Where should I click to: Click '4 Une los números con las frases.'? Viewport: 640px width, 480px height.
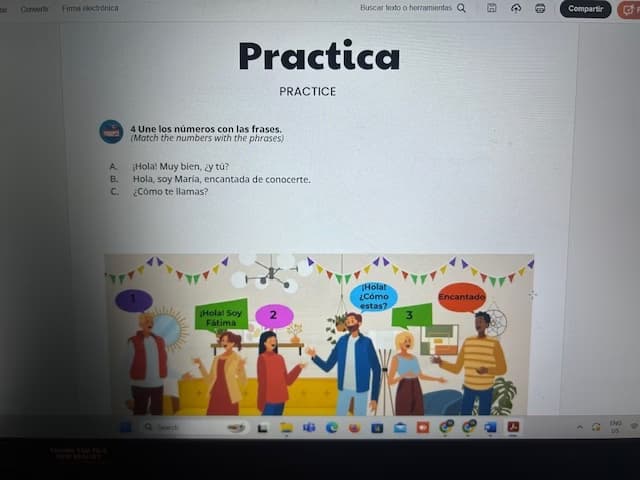point(206,129)
